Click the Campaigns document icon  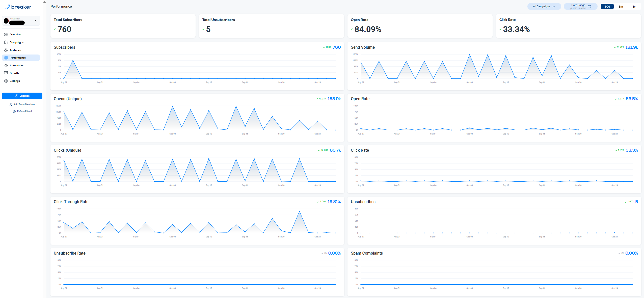[x=6, y=42]
